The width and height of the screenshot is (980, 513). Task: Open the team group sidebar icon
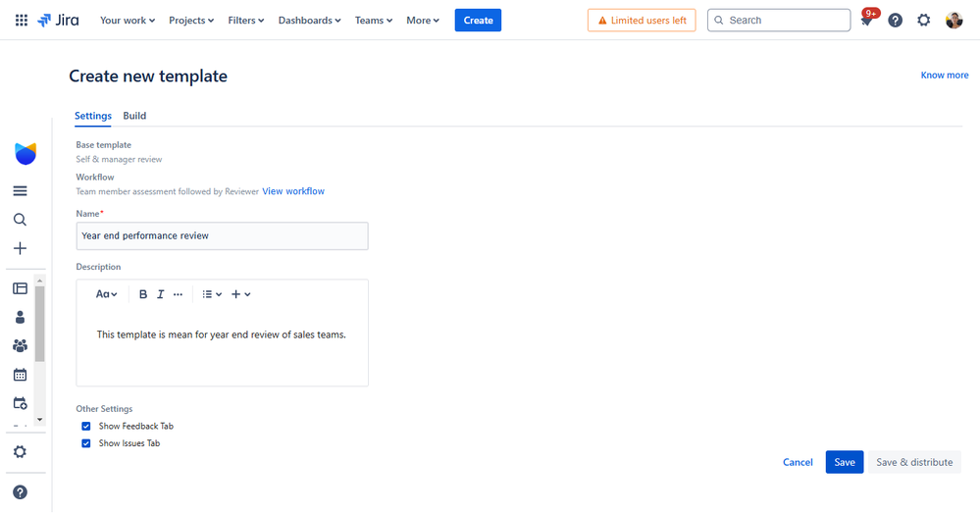coord(20,345)
